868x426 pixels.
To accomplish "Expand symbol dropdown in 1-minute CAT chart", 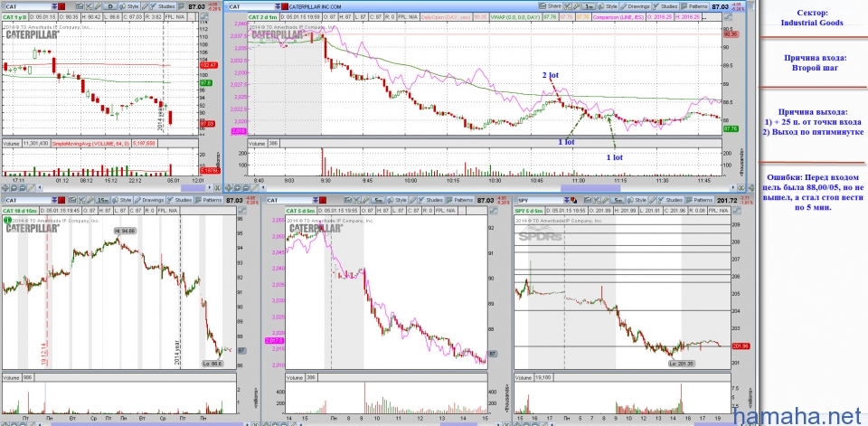I will coord(278,6).
